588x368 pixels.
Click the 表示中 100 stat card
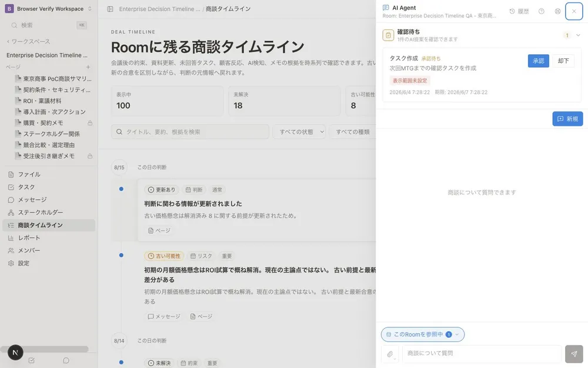[167, 101]
